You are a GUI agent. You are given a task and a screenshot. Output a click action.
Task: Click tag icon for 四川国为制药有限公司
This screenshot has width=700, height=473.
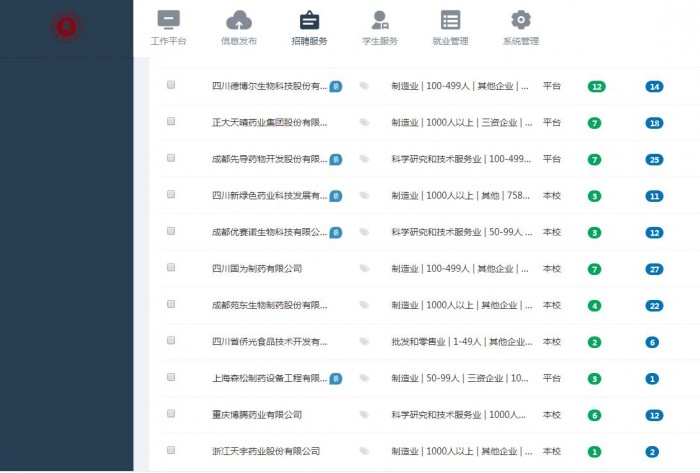tap(364, 268)
